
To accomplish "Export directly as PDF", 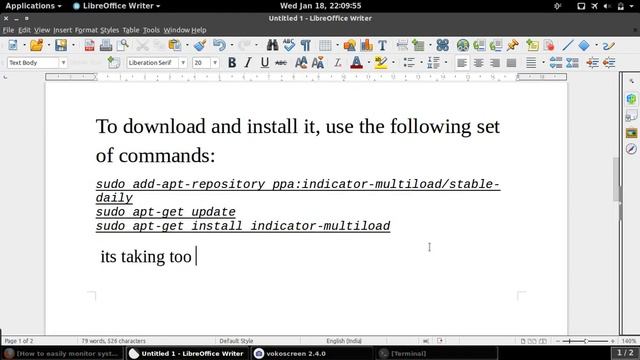I will 89,45.
